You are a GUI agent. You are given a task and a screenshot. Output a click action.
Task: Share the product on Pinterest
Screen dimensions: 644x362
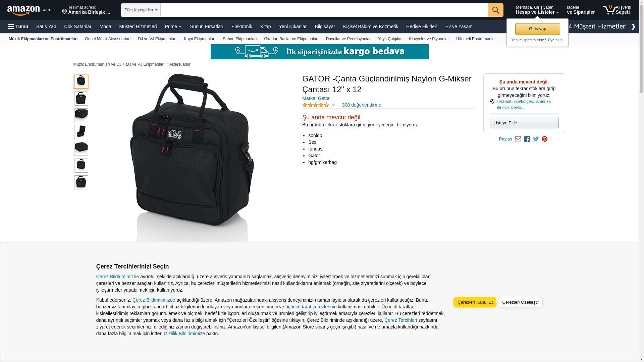click(x=544, y=139)
